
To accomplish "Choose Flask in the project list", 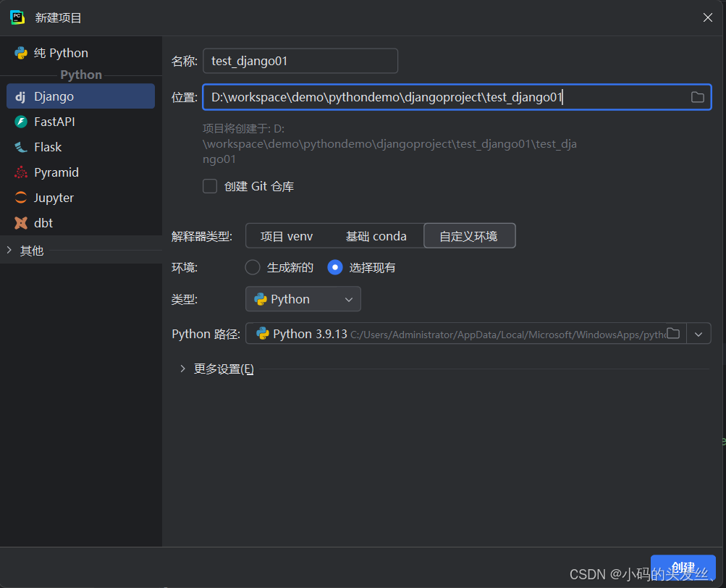I will [x=80, y=147].
